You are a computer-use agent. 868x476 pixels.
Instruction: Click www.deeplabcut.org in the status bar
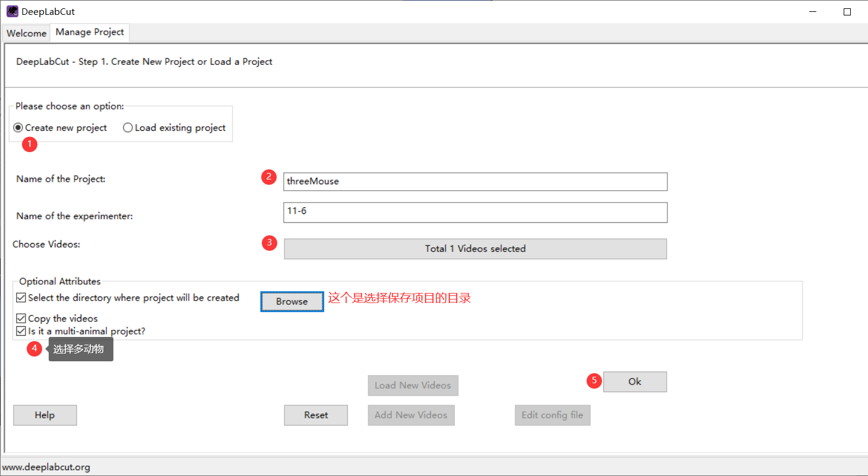[x=46, y=467]
